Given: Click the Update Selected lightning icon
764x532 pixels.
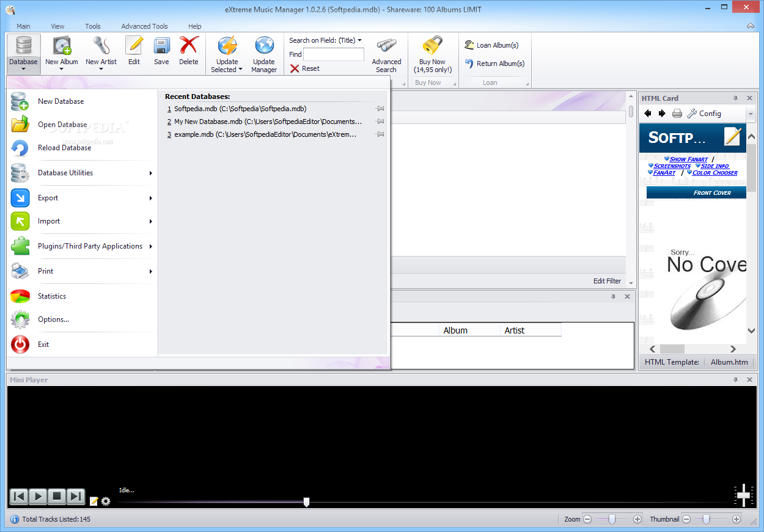Looking at the screenshot, I should tap(227, 46).
